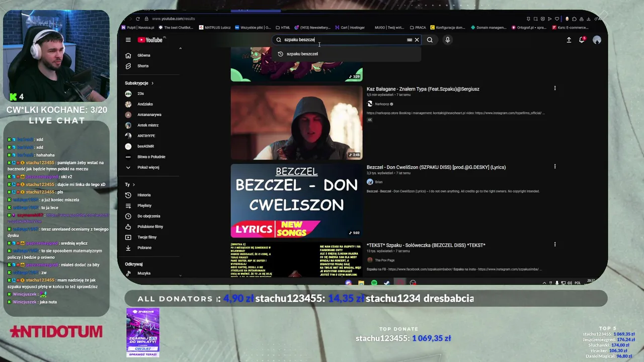Open the PRACA bookmarks folder
This screenshot has width=644, height=362.
pos(419,28)
